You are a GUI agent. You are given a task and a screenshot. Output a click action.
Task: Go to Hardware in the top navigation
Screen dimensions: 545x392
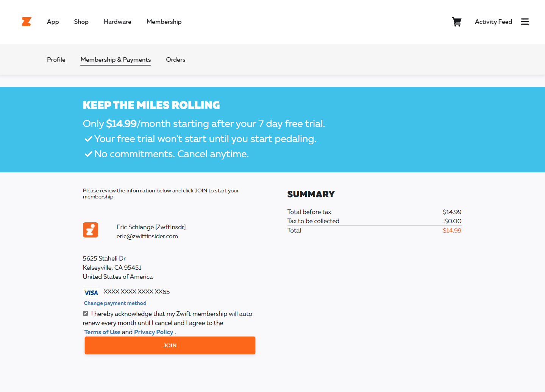coord(118,22)
